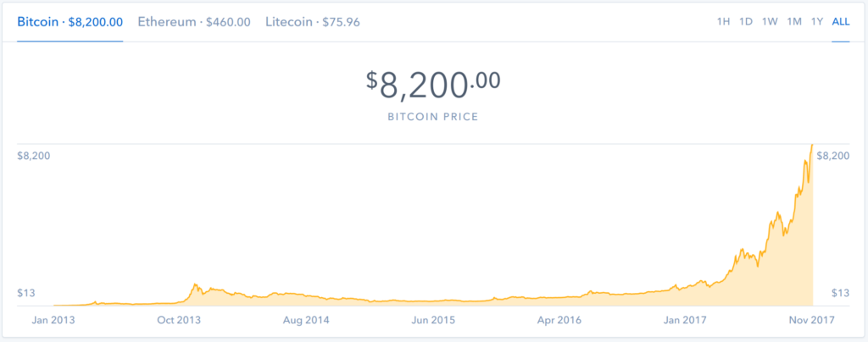868x342 pixels.
Task: Choose the 1M time range
Action: (794, 22)
